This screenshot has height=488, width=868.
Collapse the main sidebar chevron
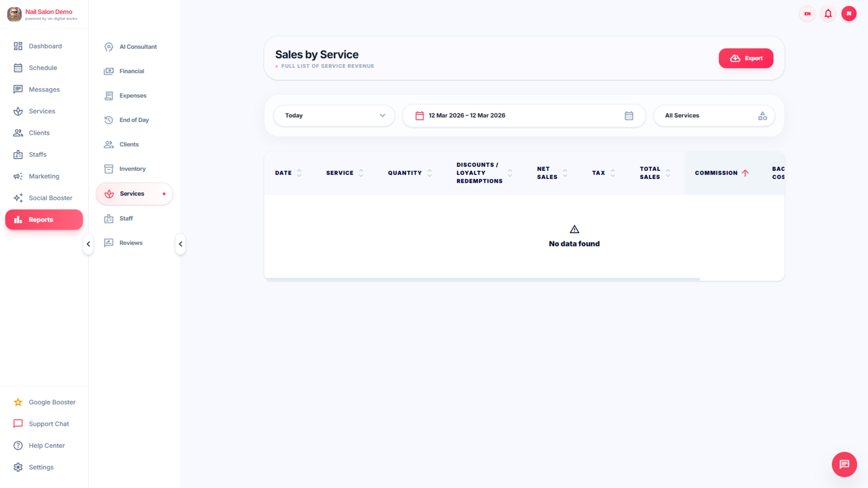[x=88, y=244]
